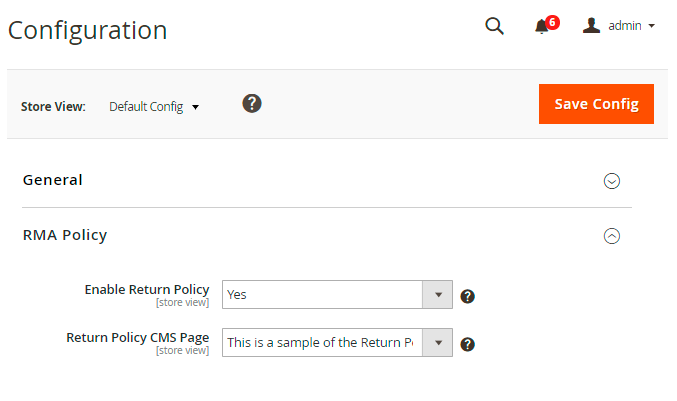677x401 pixels.
Task: Expand the General section chevron
Action: 612,181
